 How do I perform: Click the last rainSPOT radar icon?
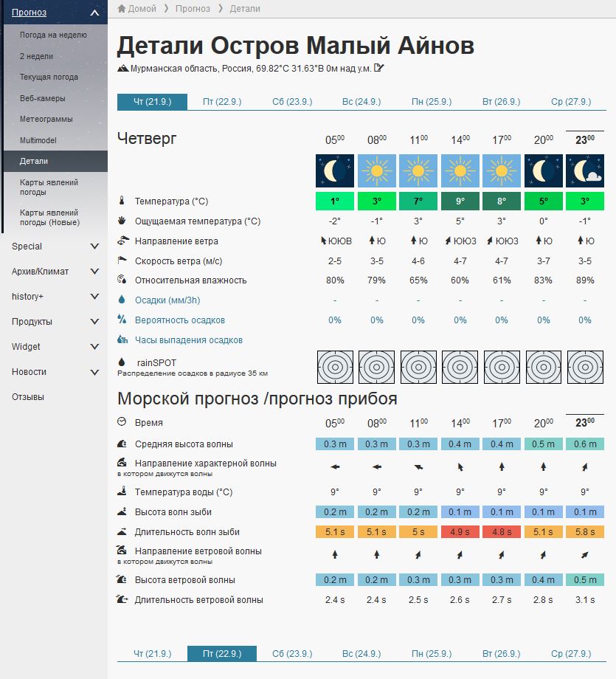[585, 367]
